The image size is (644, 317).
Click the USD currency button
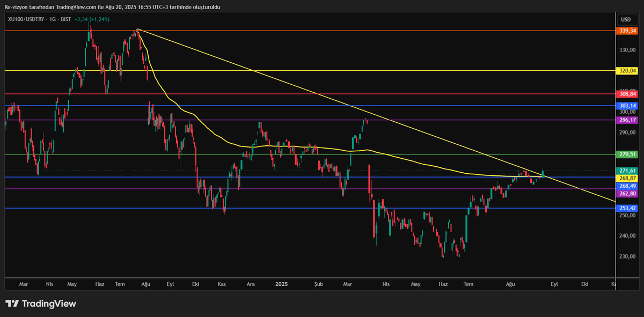click(626, 19)
